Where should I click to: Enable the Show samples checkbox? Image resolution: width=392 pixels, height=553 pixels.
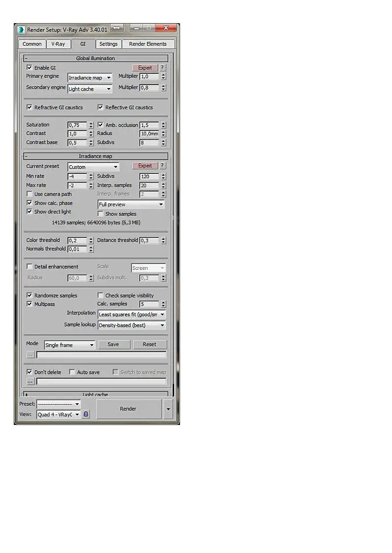(x=100, y=214)
